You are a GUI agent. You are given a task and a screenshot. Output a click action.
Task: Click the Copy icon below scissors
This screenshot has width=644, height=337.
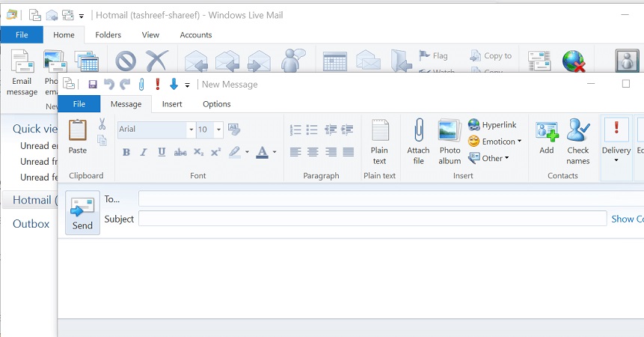click(x=102, y=141)
